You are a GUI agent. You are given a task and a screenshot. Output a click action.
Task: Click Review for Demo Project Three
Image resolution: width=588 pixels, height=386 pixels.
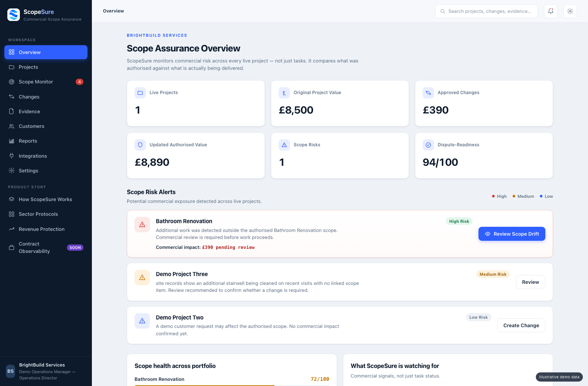coord(530,282)
